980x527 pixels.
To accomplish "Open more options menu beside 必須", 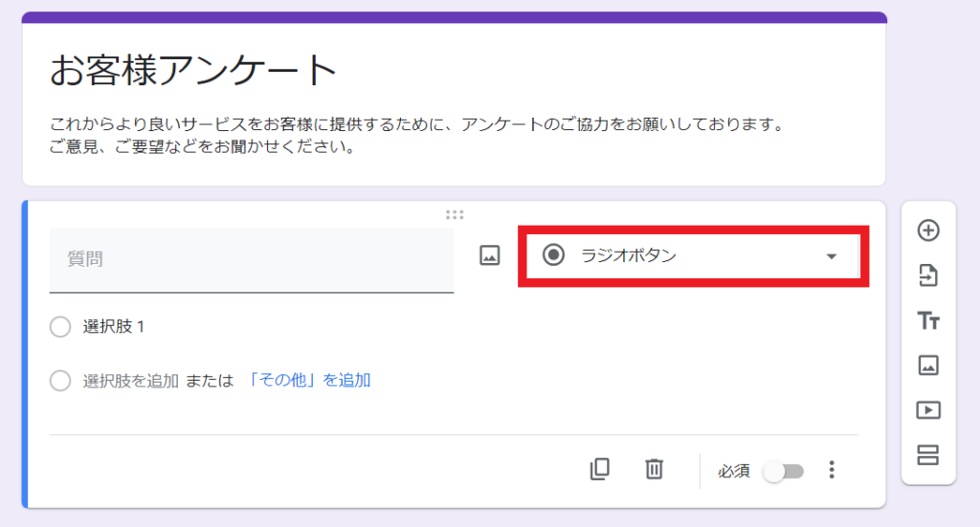I will click(x=832, y=470).
